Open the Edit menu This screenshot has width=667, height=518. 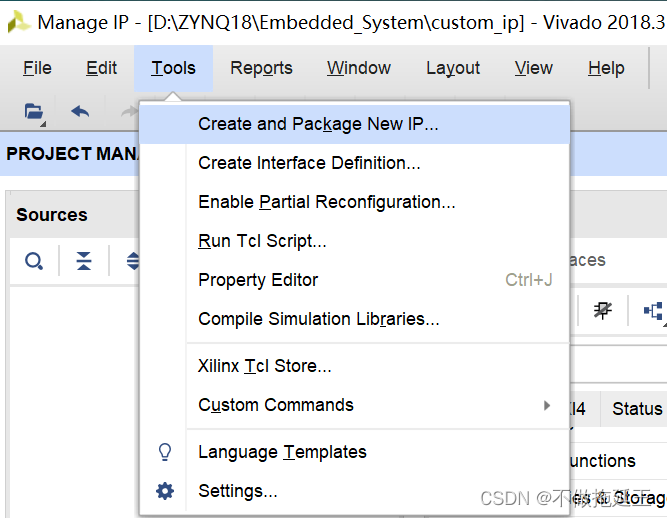coord(101,68)
